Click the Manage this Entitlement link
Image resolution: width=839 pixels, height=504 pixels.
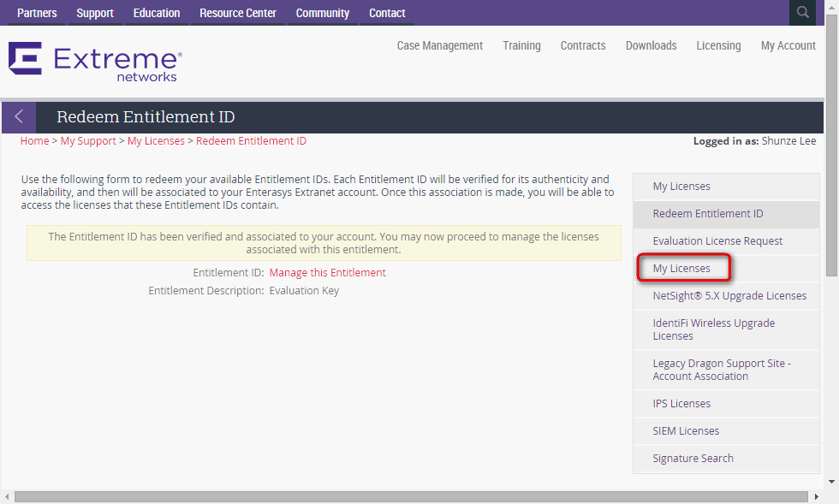pyautogui.click(x=327, y=272)
